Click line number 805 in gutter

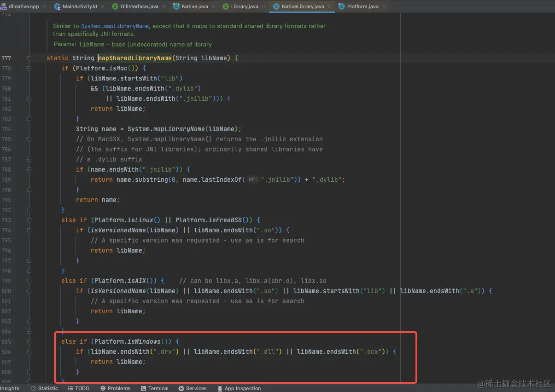tap(6, 342)
